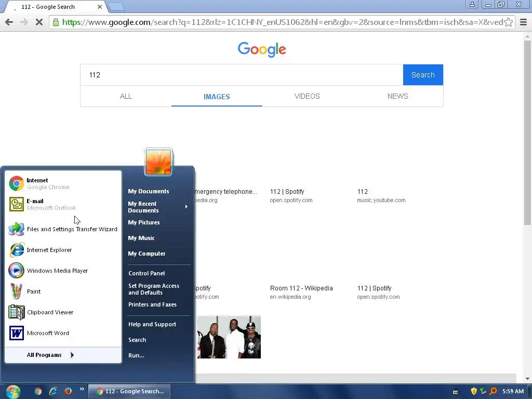Click the 112 - Google Search taskbar button
The height and width of the screenshot is (399, 532).
click(129, 392)
